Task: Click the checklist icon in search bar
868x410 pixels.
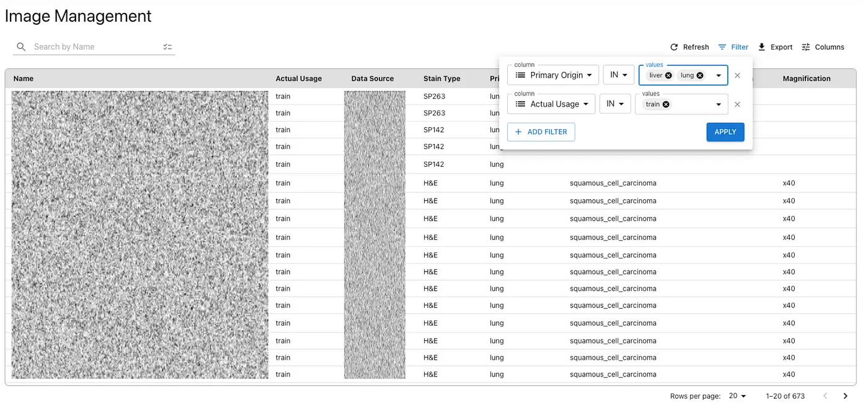Action: (167, 47)
